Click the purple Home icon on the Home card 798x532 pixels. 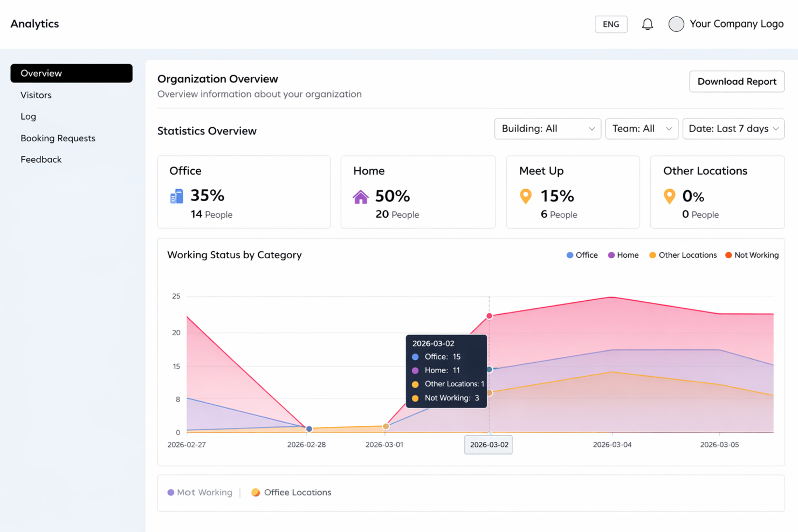[x=361, y=196]
